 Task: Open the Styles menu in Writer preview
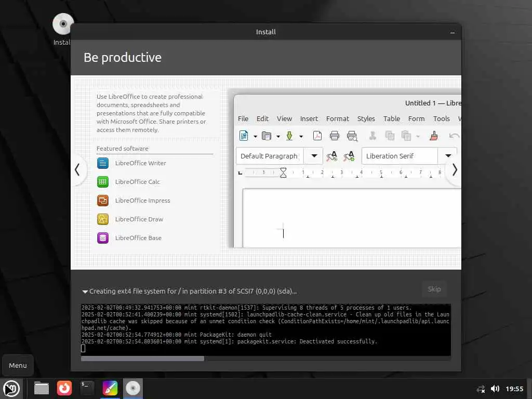click(366, 119)
